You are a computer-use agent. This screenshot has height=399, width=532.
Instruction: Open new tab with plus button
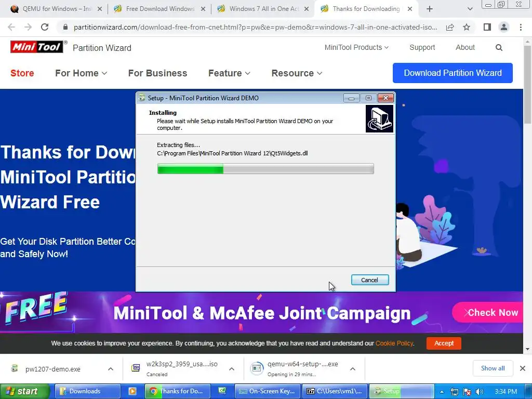click(430, 9)
